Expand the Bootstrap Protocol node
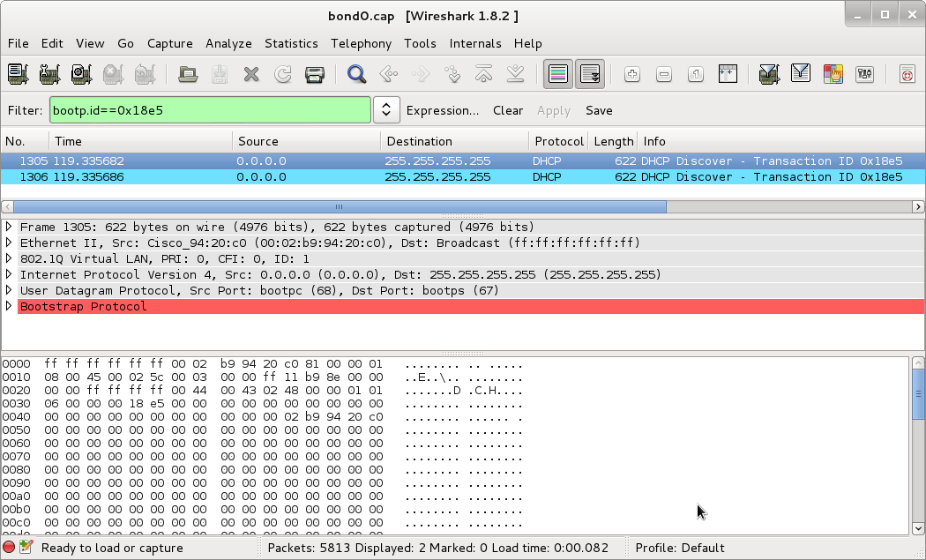 point(9,307)
